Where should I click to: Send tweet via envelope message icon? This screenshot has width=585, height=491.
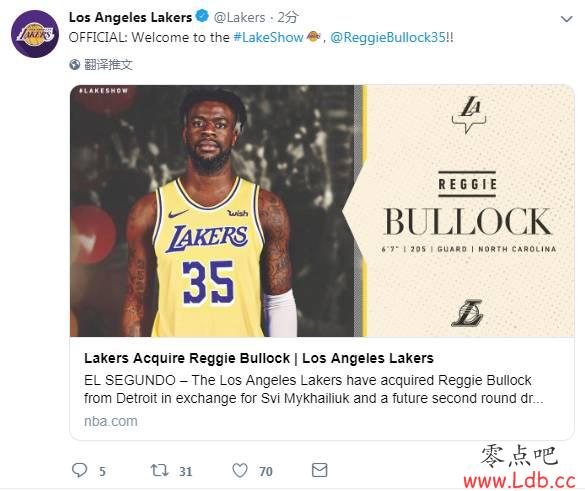coord(320,470)
